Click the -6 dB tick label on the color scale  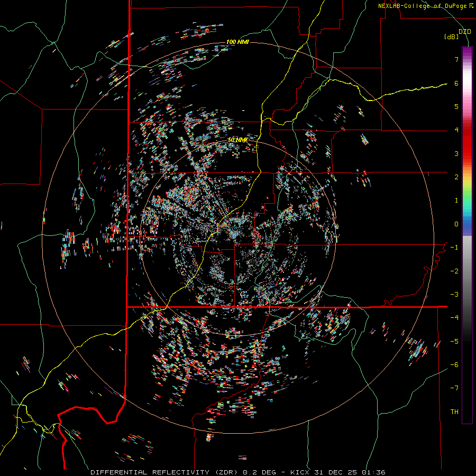(454, 365)
